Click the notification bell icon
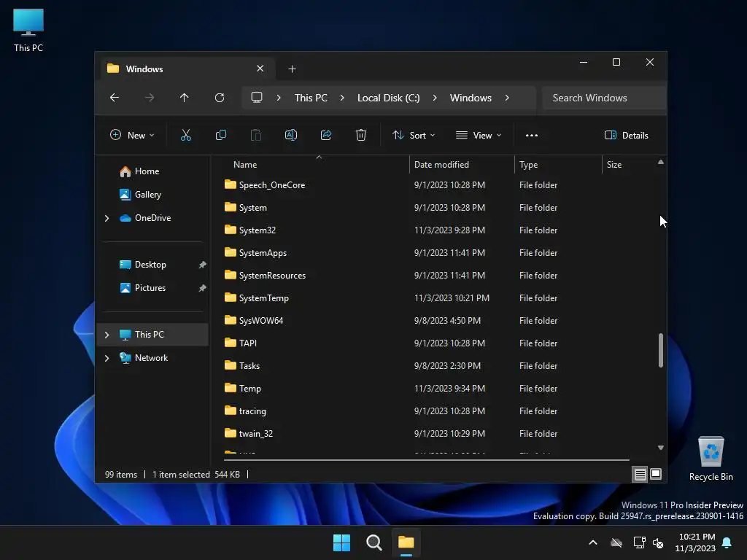The height and width of the screenshot is (560, 747). point(727,542)
